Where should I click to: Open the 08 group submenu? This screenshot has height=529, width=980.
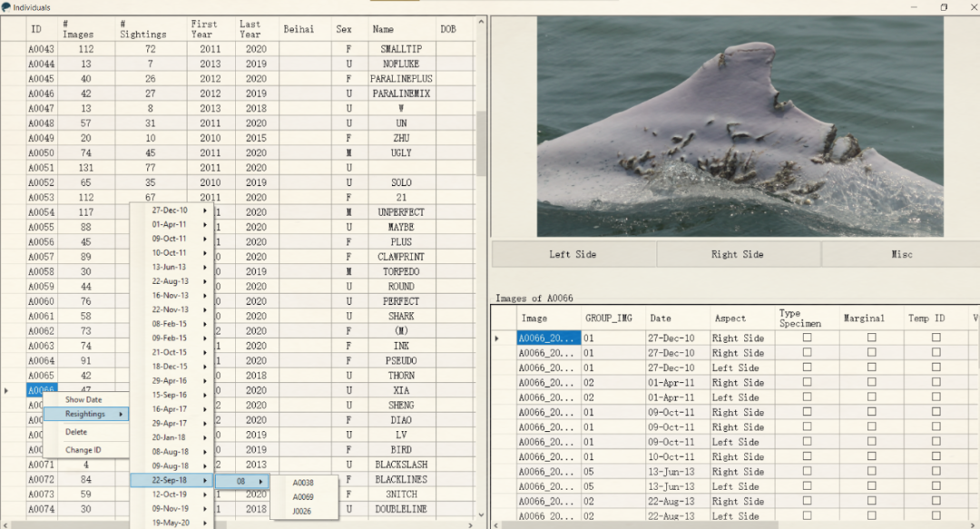click(242, 481)
